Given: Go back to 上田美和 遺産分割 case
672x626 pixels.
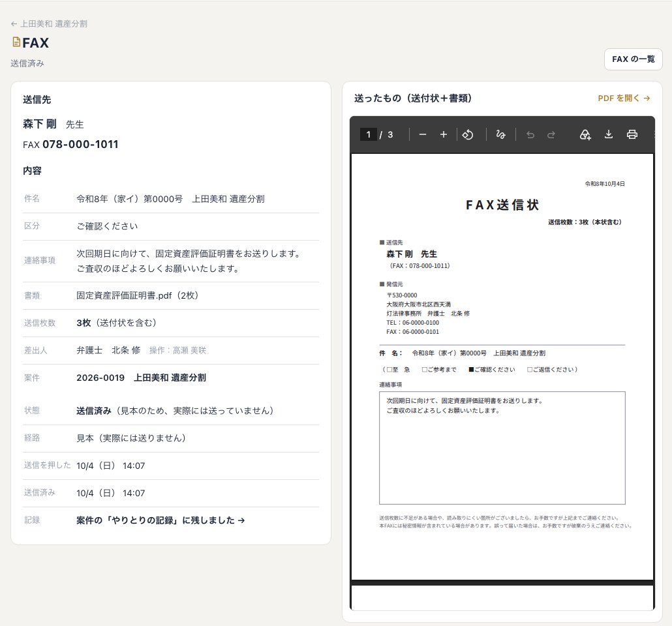Looking at the screenshot, I should 49,23.
